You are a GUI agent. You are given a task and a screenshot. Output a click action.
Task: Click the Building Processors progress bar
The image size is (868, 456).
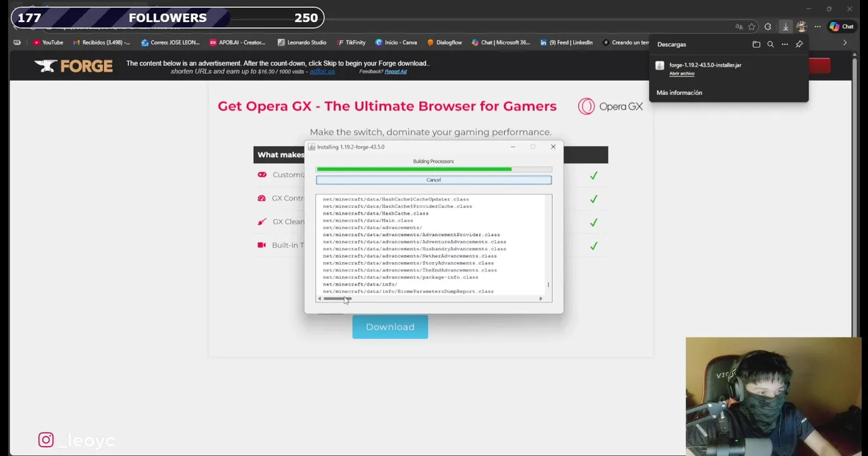tap(434, 169)
